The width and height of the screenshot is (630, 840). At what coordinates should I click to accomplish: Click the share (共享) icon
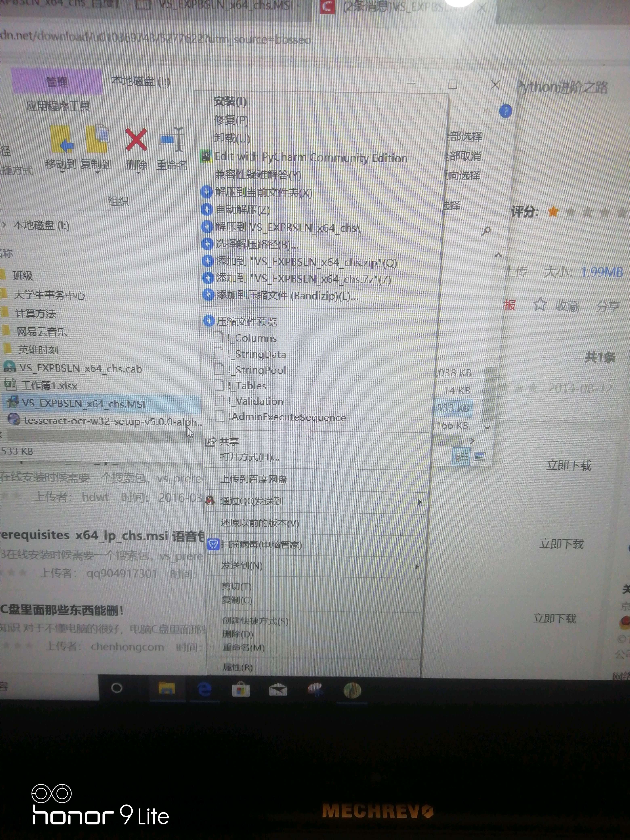pos(211,441)
